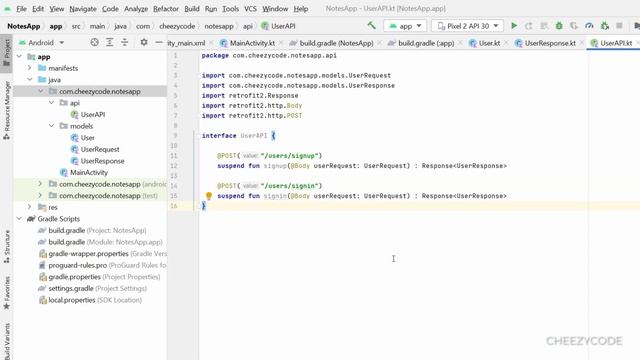Open the Pixel 2 API 30 device dropdown

coord(467,26)
